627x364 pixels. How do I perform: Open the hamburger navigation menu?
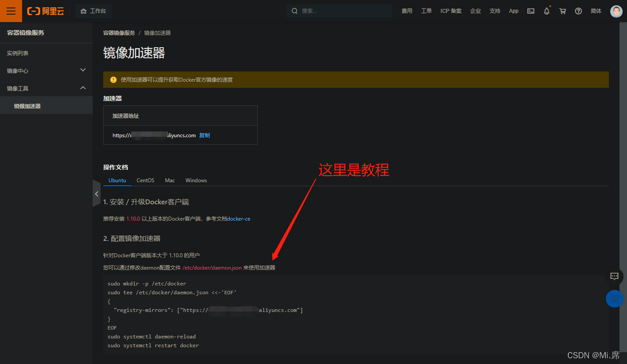pos(11,11)
